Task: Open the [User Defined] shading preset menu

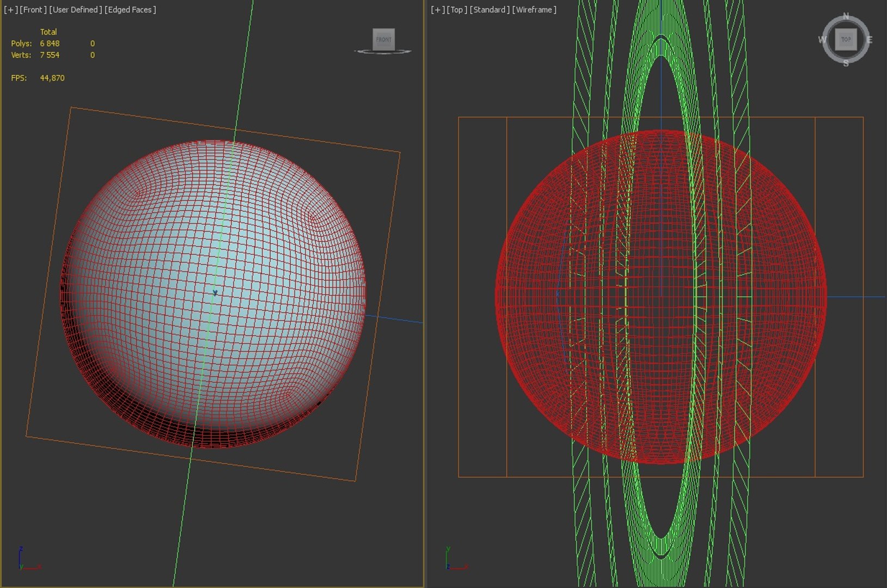Action: pos(75,10)
